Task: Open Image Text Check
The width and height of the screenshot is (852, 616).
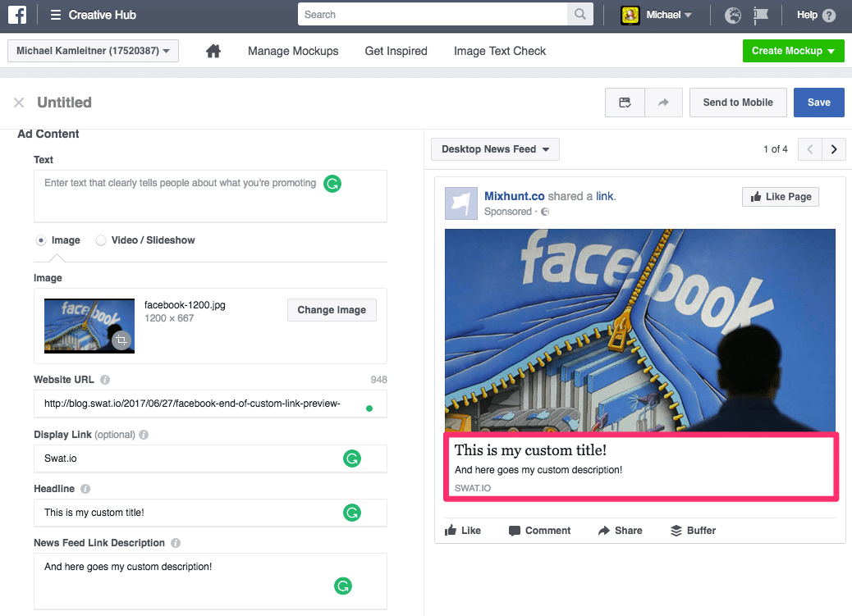Action: 500,51
